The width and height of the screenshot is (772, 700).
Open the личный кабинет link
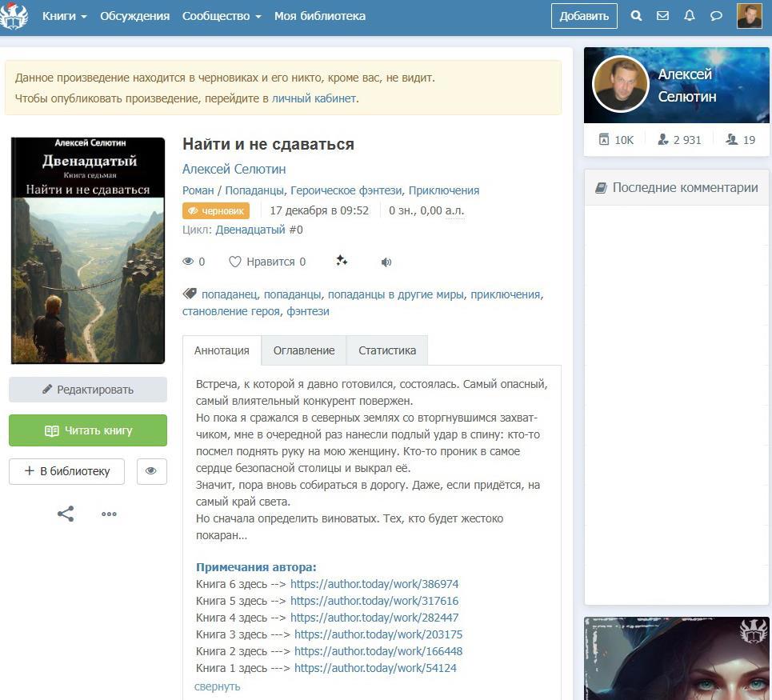(x=314, y=98)
